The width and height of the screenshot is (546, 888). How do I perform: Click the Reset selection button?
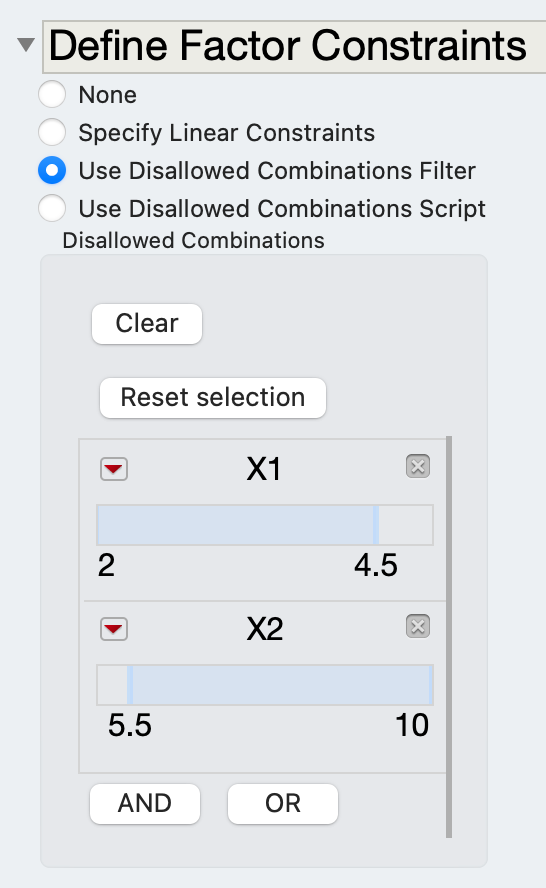pyautogui.click(x=213, y=398)
